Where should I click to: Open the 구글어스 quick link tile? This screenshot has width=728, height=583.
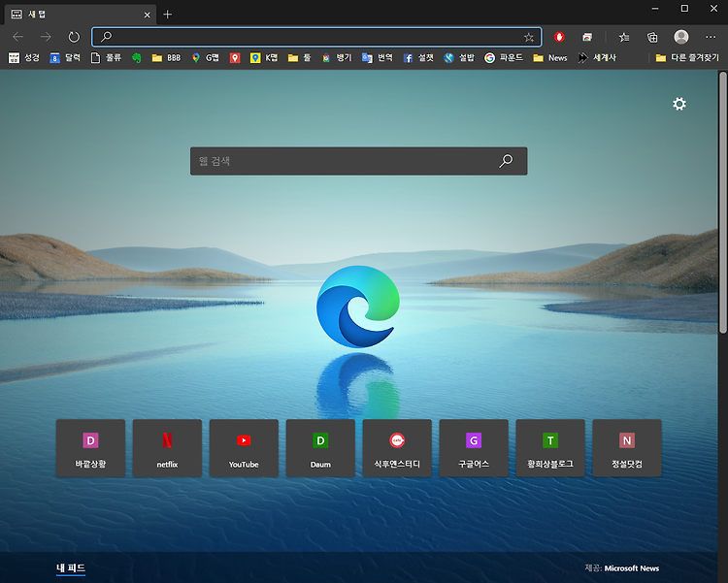474,448
